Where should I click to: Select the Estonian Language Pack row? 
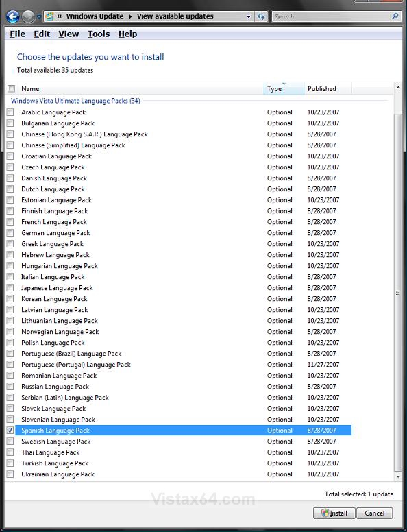pyautogui.click(x=183, y=199)
